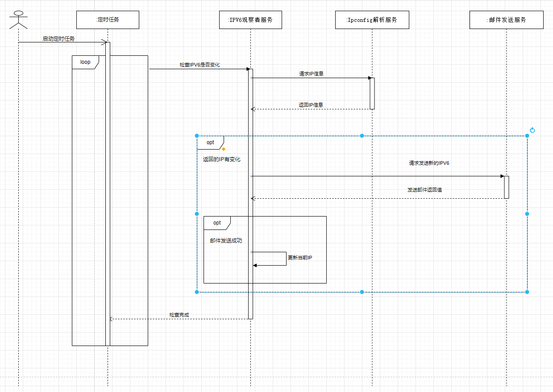Select the 定时任务 lifeline header box
Viewport: 553px width, 392px height.
point(108,20)
